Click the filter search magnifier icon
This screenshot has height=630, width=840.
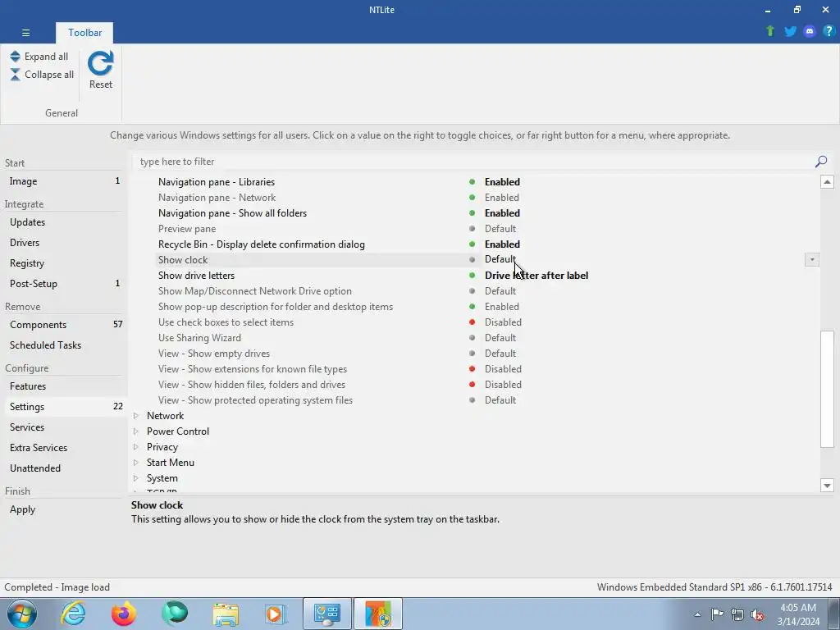(x=820, y=162)
